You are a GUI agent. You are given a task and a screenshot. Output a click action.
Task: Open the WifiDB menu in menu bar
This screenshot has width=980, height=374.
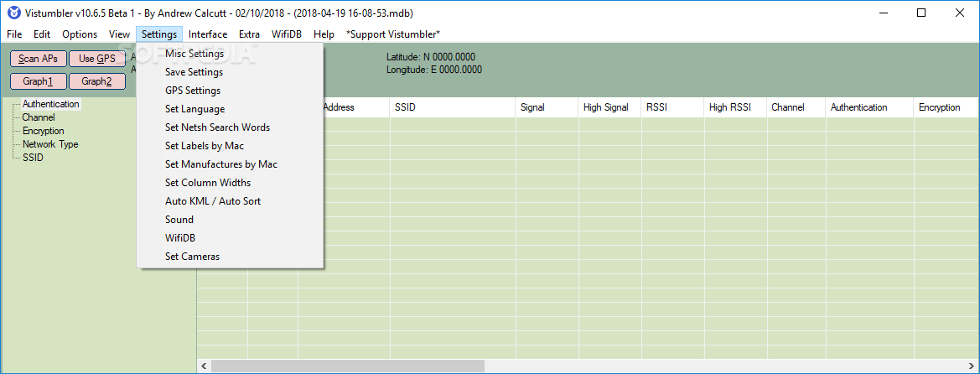coord(287,34)
